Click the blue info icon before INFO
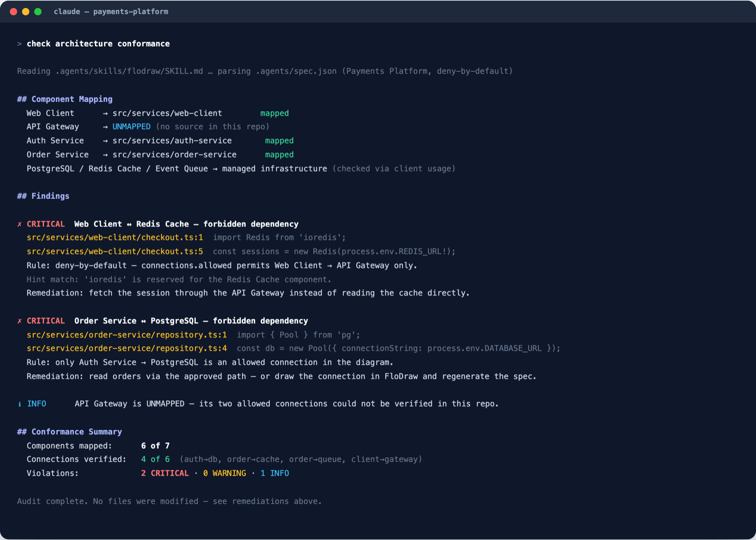This screenshot has height=540, width=756. coord(19,404)
